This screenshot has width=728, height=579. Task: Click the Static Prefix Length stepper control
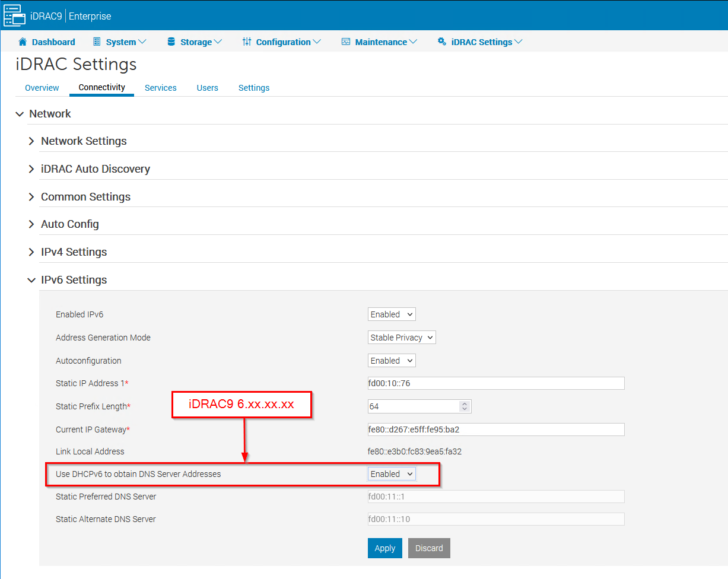[x=465, y=406]
